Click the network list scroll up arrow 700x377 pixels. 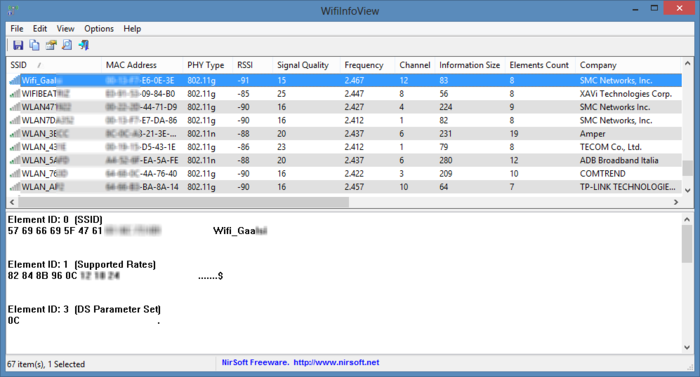688,64
